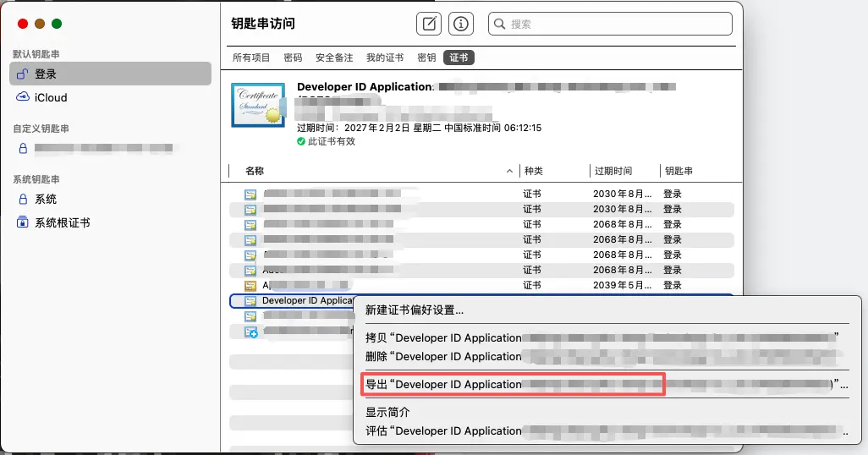Click the green 此证书有效 checkmark icon
Viewport: 868px width, 455px height.
pos(301,142)
